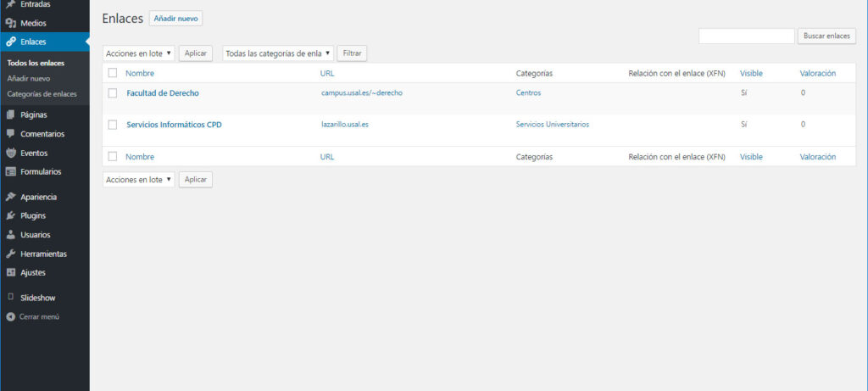Screen dimensions: 868x391
Task: Check the Facultad de Derecho row checkbox
Action: [x=113, y=93]
